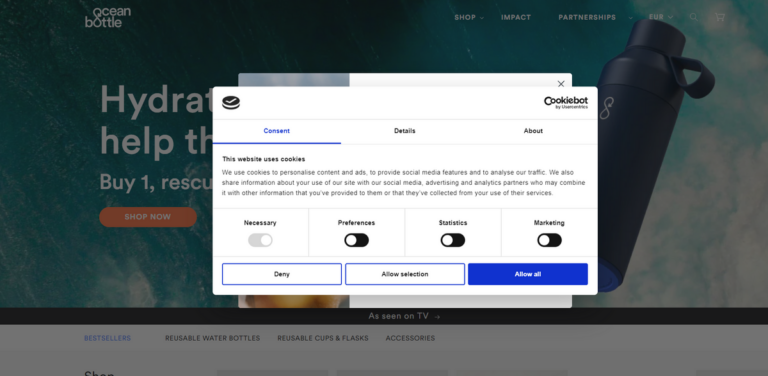Click the disabled Necessary cookie switch
Viewport: 768px width, 376px height.
[260, 240]
